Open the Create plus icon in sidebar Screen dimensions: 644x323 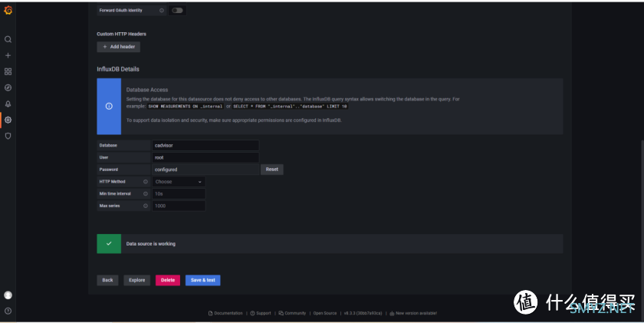pyautogui.click(x=8, y=55)
